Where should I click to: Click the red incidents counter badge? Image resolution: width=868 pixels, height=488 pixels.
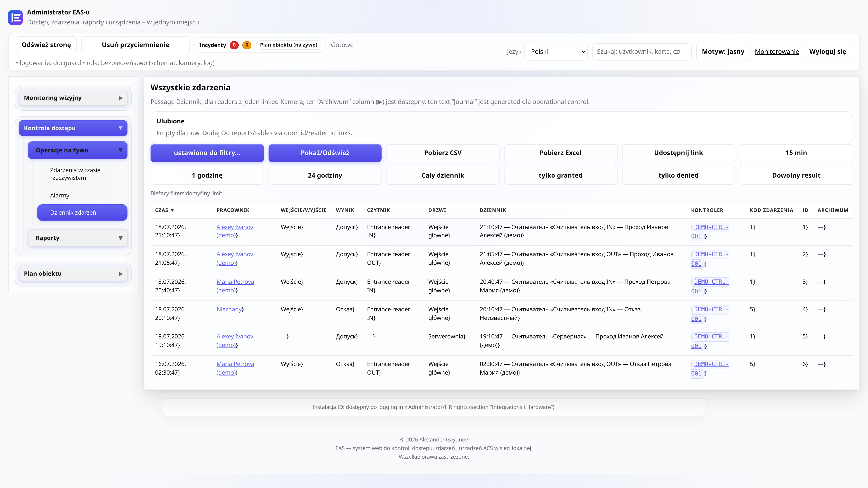pos(234,45)
